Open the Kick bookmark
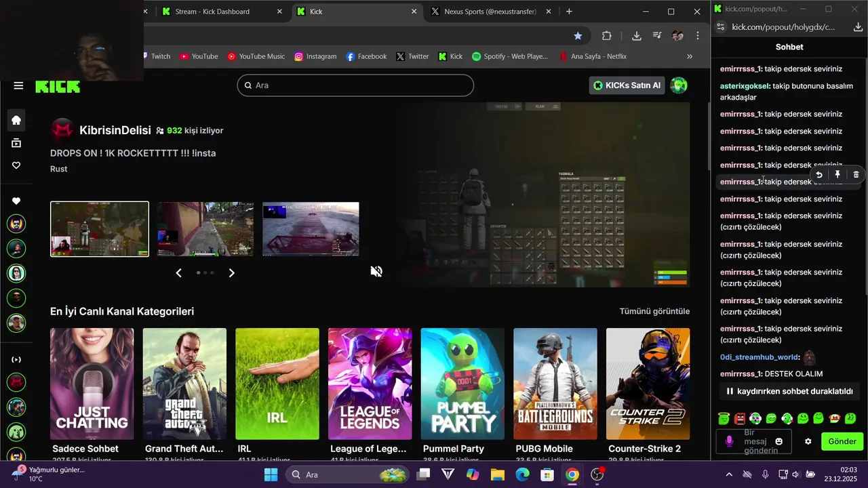 click(450, 56)
